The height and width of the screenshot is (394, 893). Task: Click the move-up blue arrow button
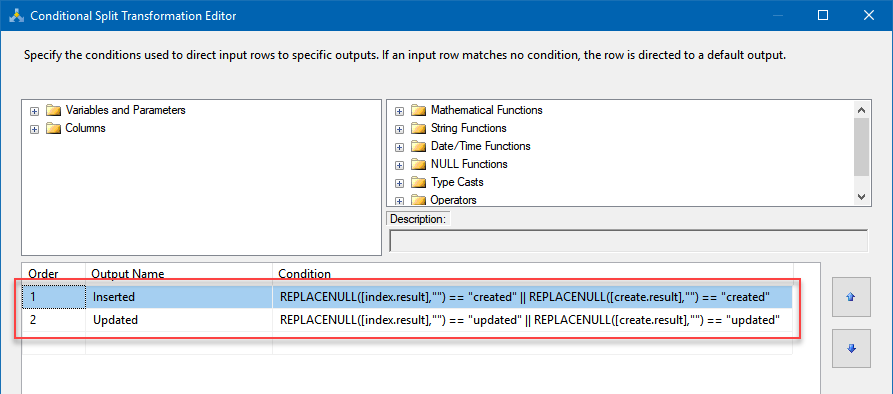tap(851, 297)
